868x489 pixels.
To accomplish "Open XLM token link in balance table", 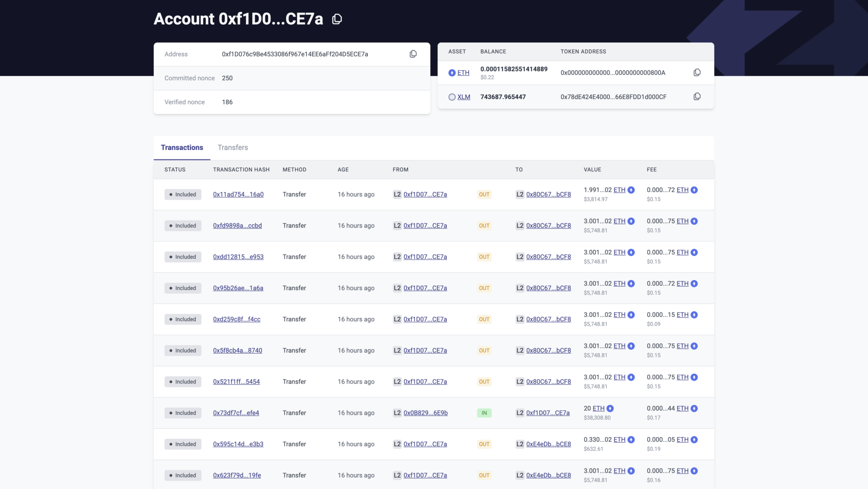I will point(464,97).
